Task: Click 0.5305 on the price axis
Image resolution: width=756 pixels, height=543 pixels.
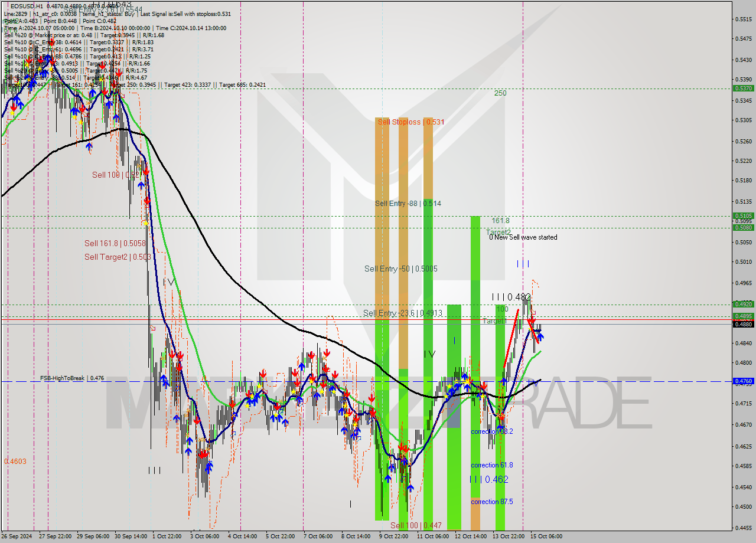Action: [743, 120]
